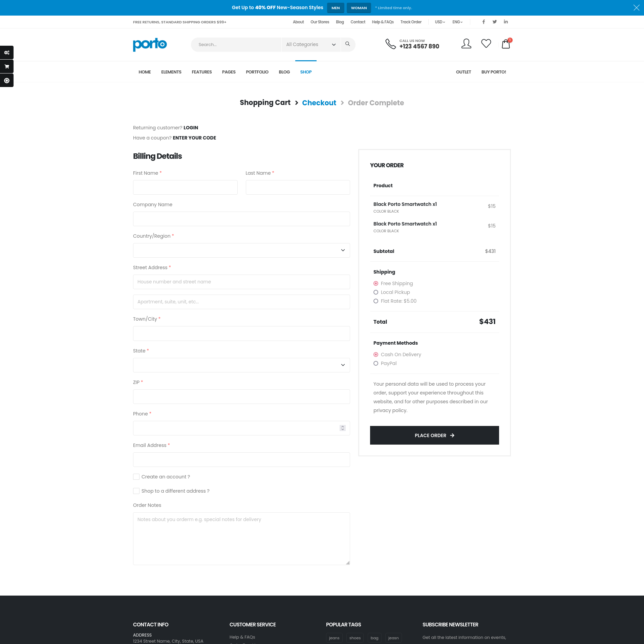Check Create an account box
The image size is (644, 644).
tap(136, 477)
